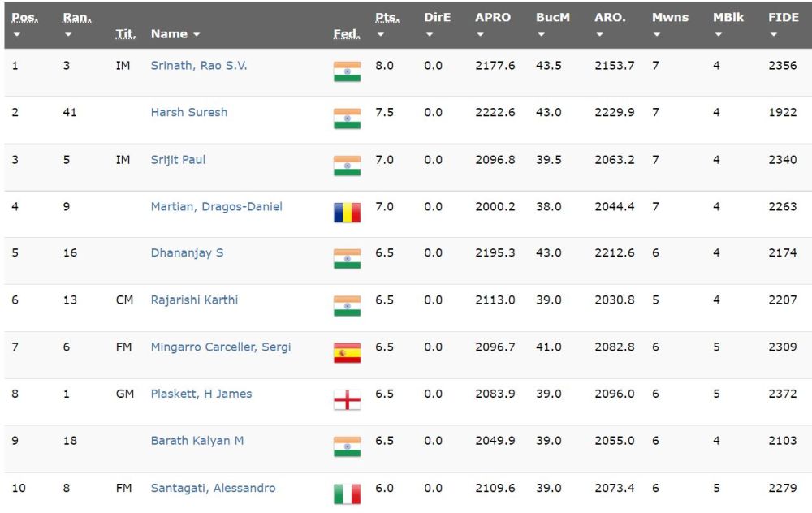This screenshot has width=812, height=513.
Task: Select FIDE rating 2356
Action: (x=783, y=65)
